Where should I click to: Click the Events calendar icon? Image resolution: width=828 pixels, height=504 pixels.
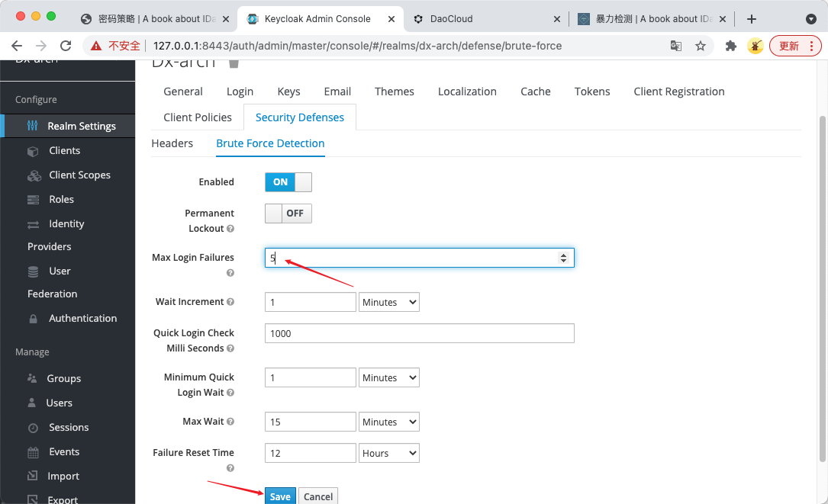coord(33,452)
